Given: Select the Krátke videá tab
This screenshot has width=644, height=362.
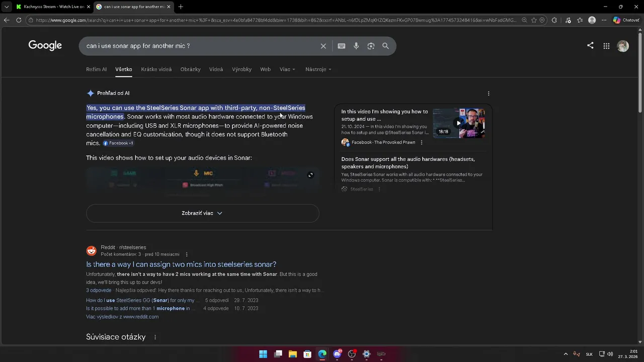Looking at the screenshot, I should click(x=156, y=69).
